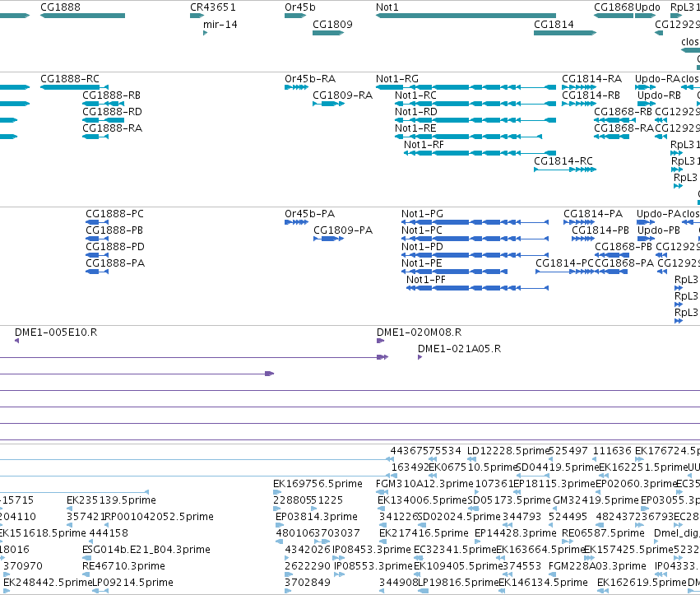The width and height of the screenshot is (700, 595).
Task: Click EST IP08453.3prime
Action: pos(338,558)
